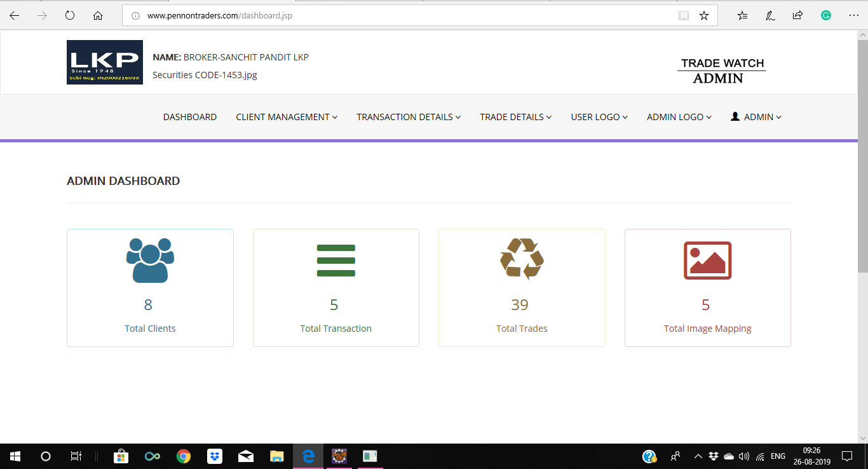Open the Grammarly extension icon
This screenshot has height=469, width=868.
click(825, 16)
